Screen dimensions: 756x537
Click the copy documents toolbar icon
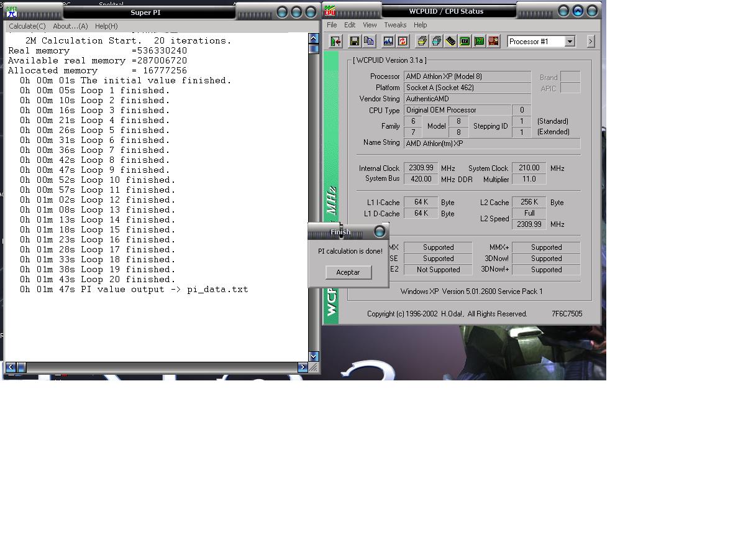[x=368, y=42]
